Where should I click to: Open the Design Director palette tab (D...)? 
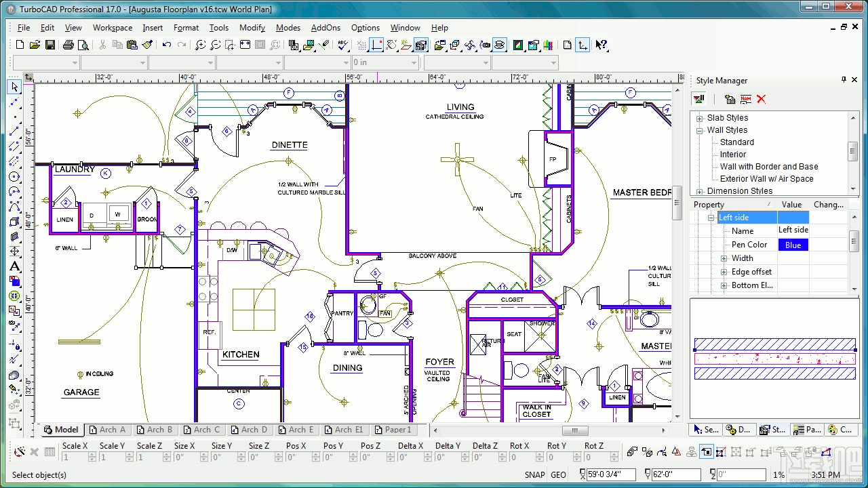pos(738,430)
